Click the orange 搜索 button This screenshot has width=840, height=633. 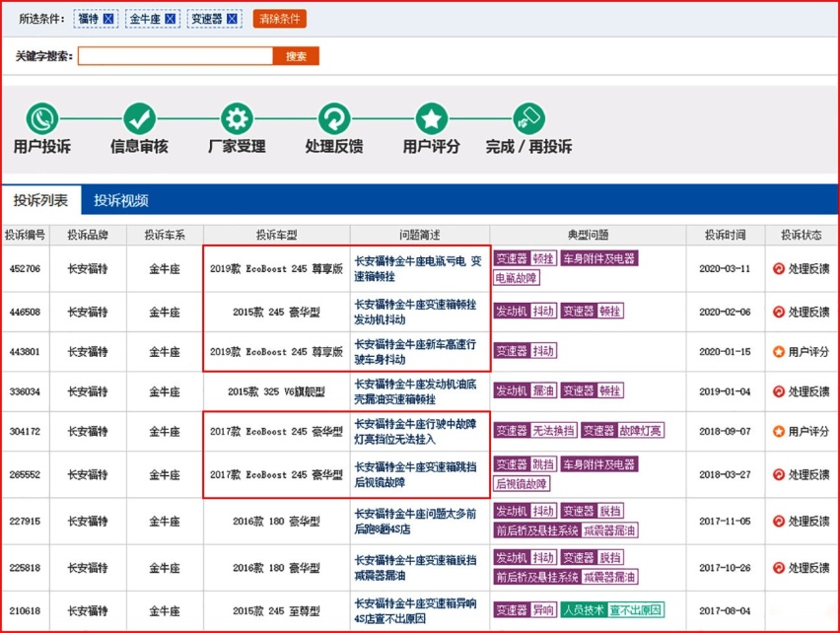pyautogui.click(x=296, y=56)
